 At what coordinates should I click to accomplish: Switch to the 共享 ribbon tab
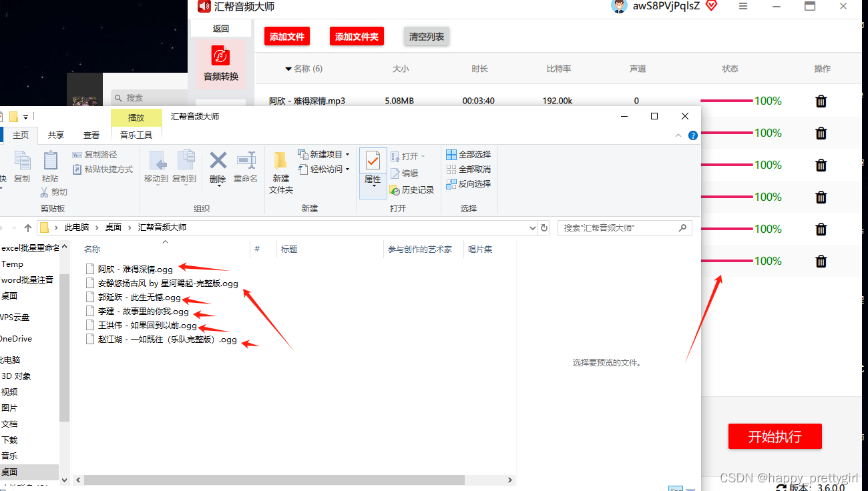point(56,135)
